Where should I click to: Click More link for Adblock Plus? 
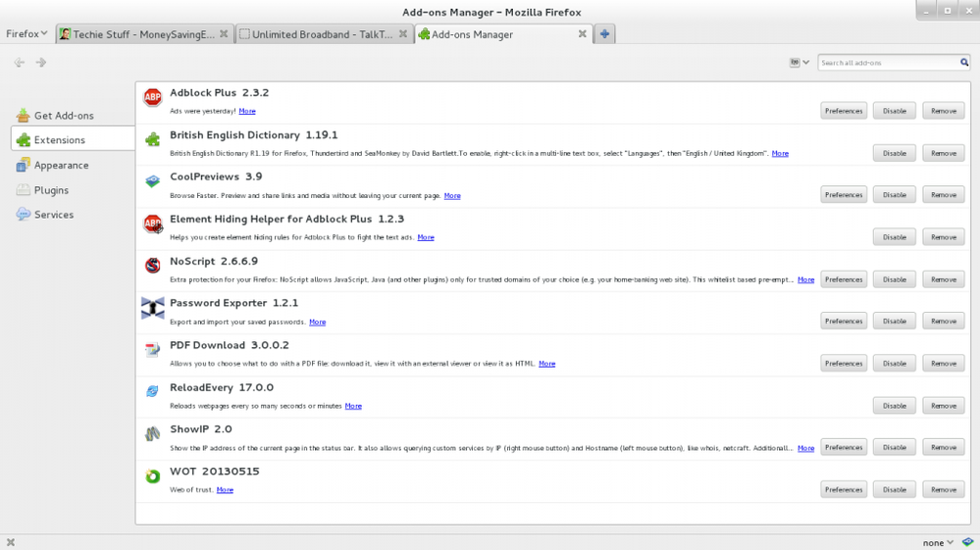click(x=247, y=111)
